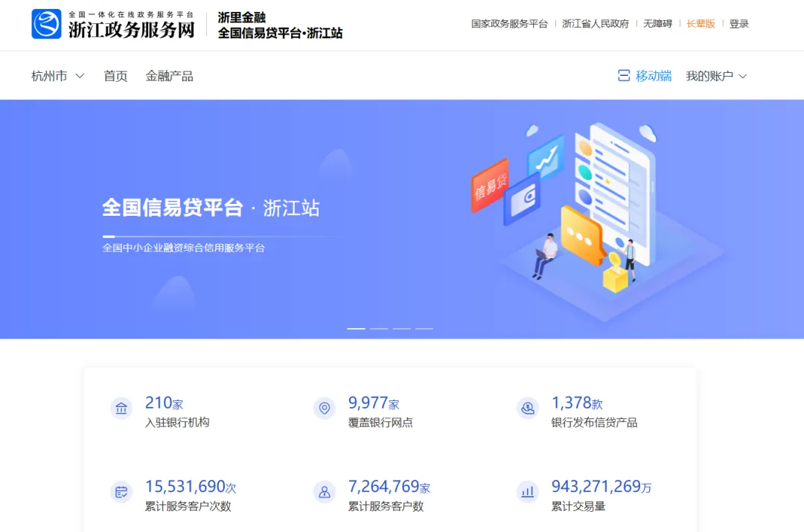Click the location pin icon beside 覆盖银行网点
This screenshot has height=532, width=804.
[324, 408]
